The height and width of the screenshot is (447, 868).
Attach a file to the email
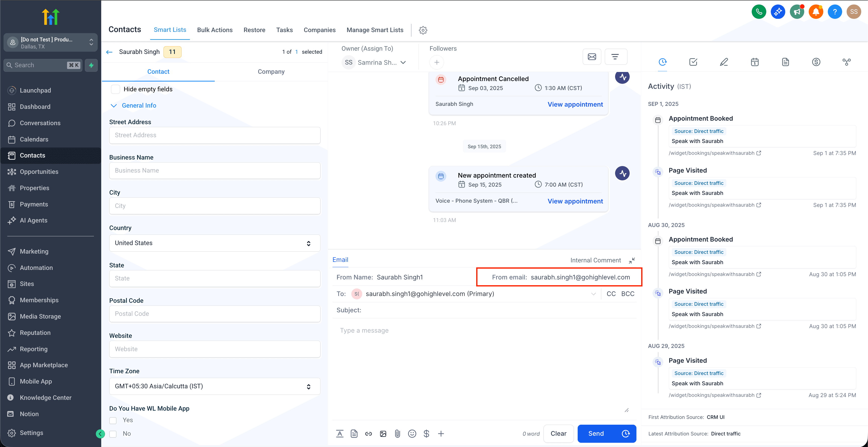(x=397, y=433)
